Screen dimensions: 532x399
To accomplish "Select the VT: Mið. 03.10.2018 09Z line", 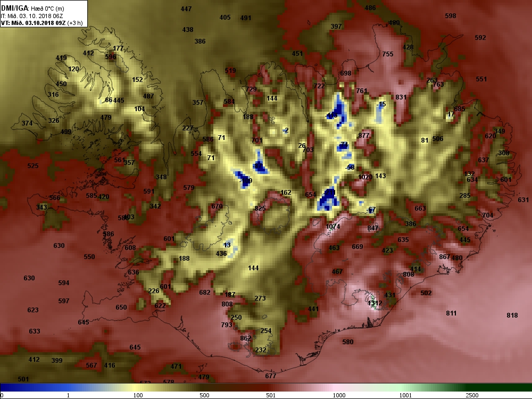I will 41,23.
